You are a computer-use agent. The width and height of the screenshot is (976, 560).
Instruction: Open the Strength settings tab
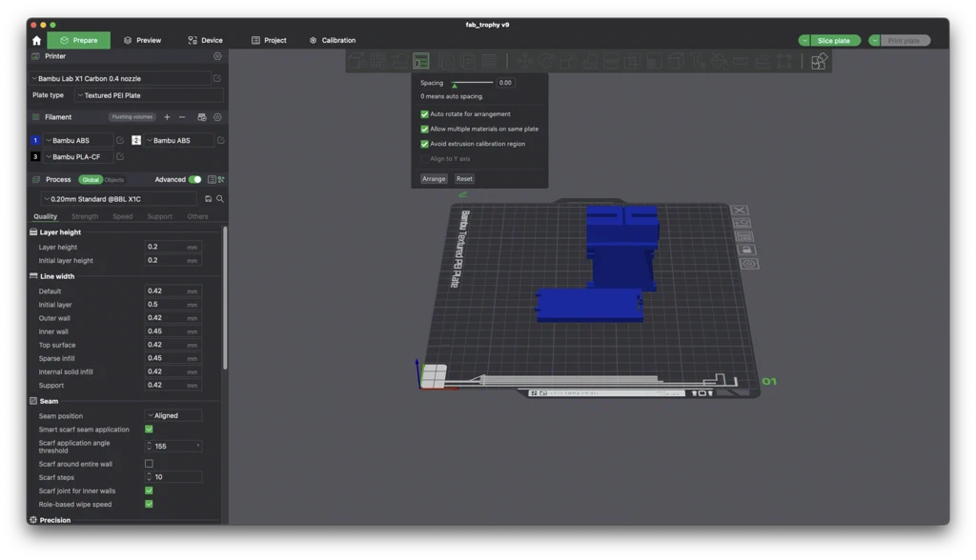[85, 216]
